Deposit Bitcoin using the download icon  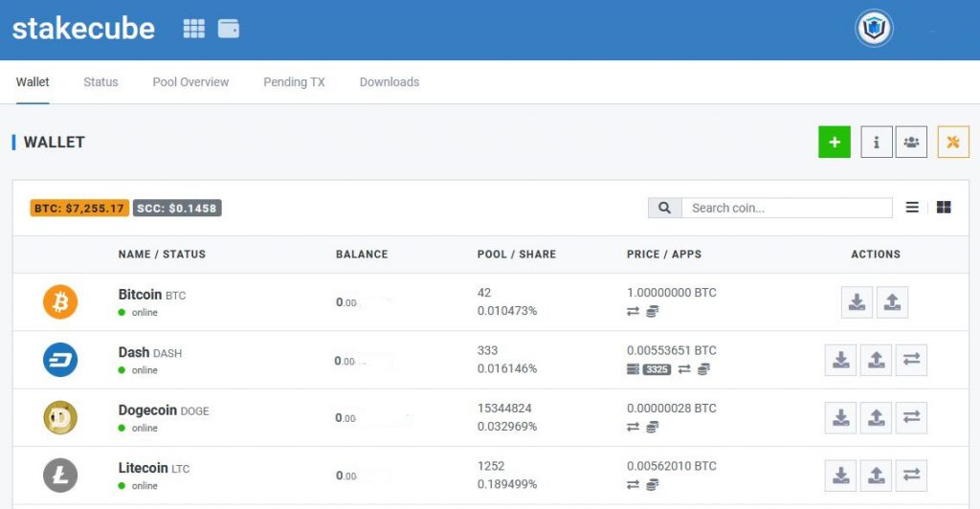(857, 302)
